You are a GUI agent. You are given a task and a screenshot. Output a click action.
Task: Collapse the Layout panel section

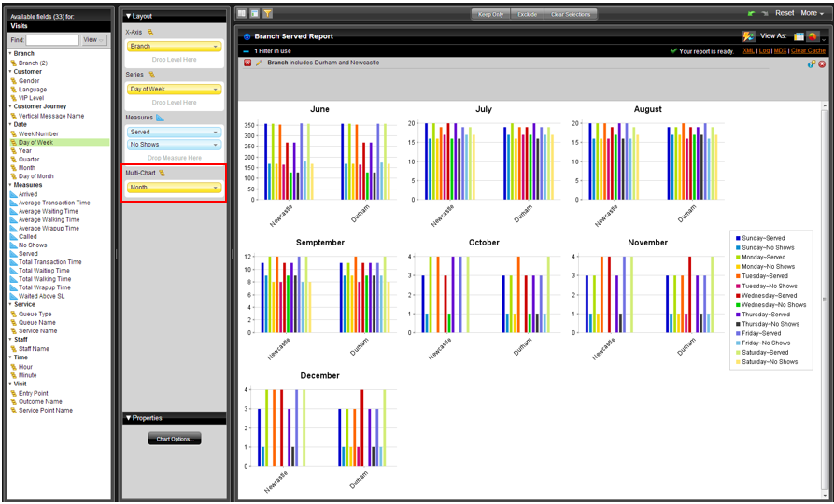(x=128, y=16)
